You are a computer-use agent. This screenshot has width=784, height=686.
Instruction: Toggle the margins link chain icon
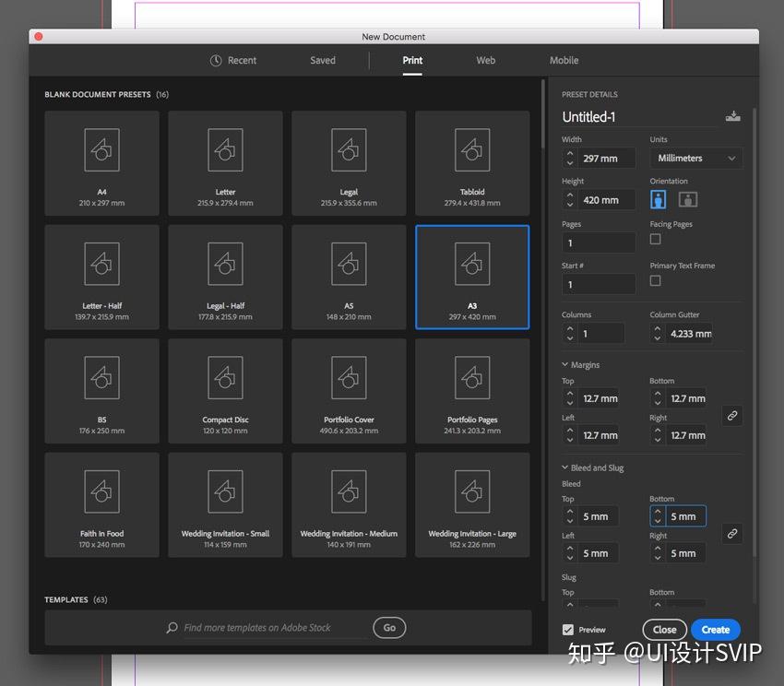(732, 416)
